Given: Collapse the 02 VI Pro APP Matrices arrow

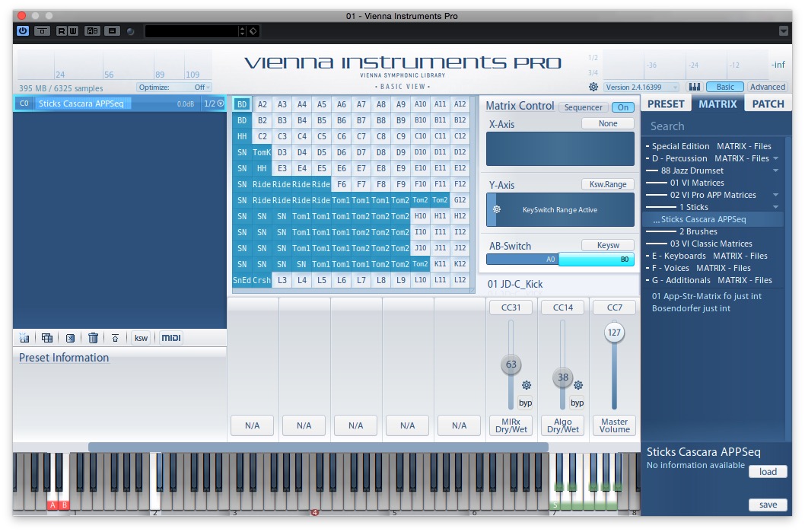Looking at the screenshot, I should pos(776,195).
